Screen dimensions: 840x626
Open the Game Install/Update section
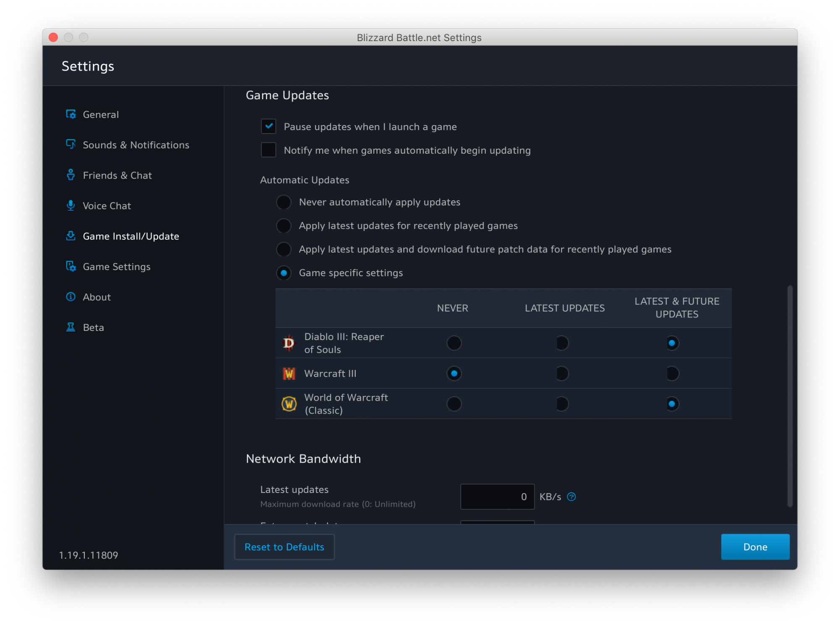pyautogui.click(x=131, y=236)
